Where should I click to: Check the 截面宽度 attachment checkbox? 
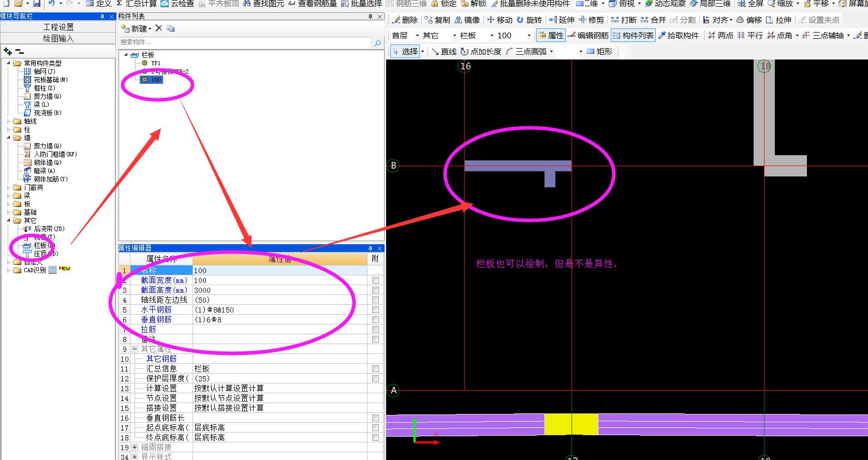pyautogui.click(x=375, y=280)
